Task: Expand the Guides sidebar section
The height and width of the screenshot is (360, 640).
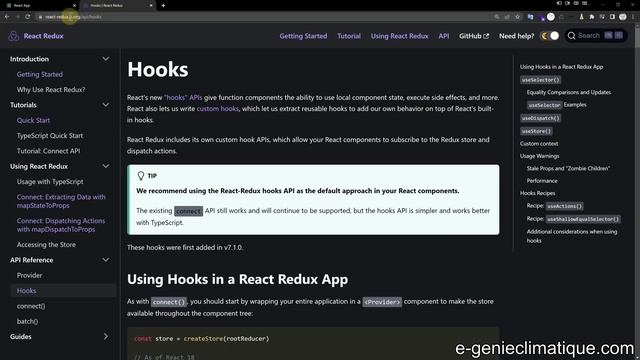Action: tap(106, 336)
